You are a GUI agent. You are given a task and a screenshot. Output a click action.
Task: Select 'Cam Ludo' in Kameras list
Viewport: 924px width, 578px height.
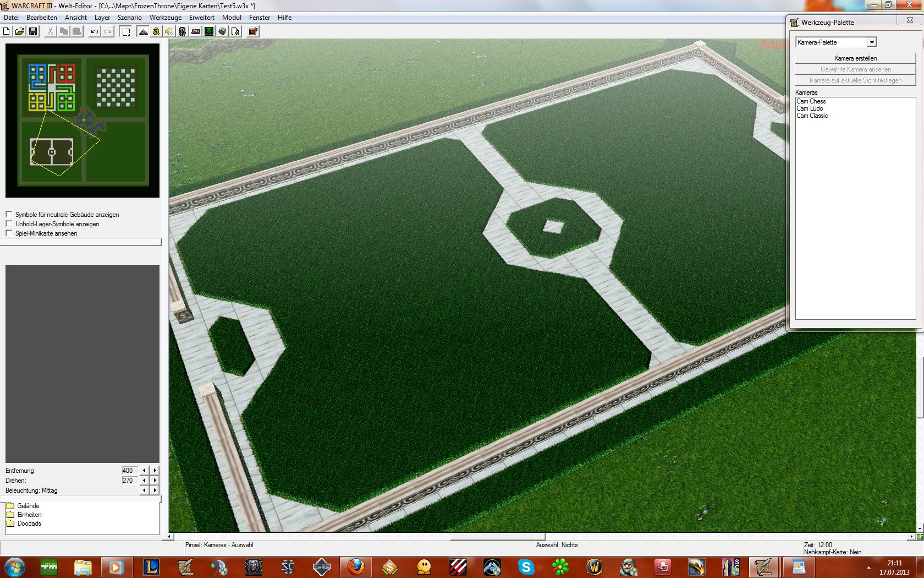pos(810,108)
